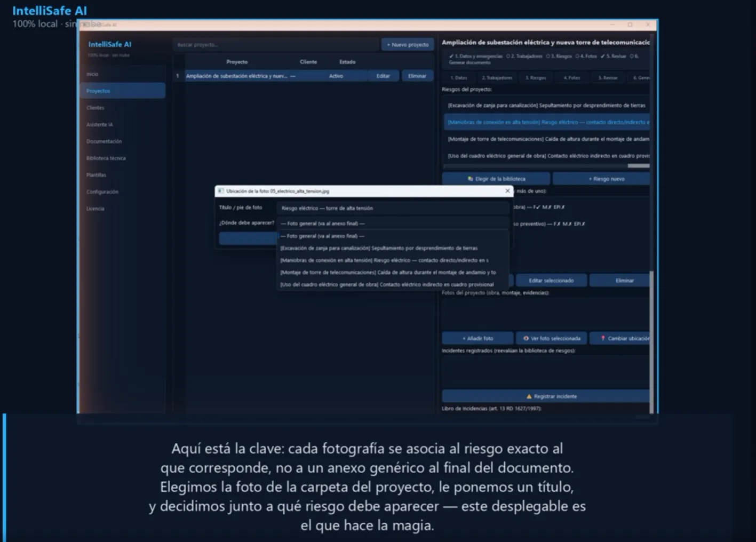Open 'Plantillas' in the sidebar
The image size is (756, 542).
(x=123, y=175)
